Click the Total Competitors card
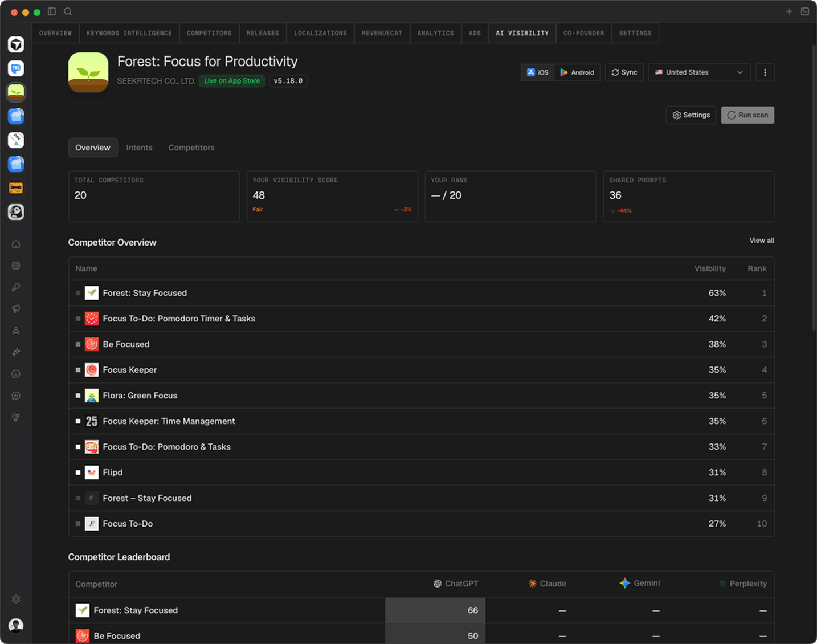Viewport: 817px width, 644px height. click(154, 197)
